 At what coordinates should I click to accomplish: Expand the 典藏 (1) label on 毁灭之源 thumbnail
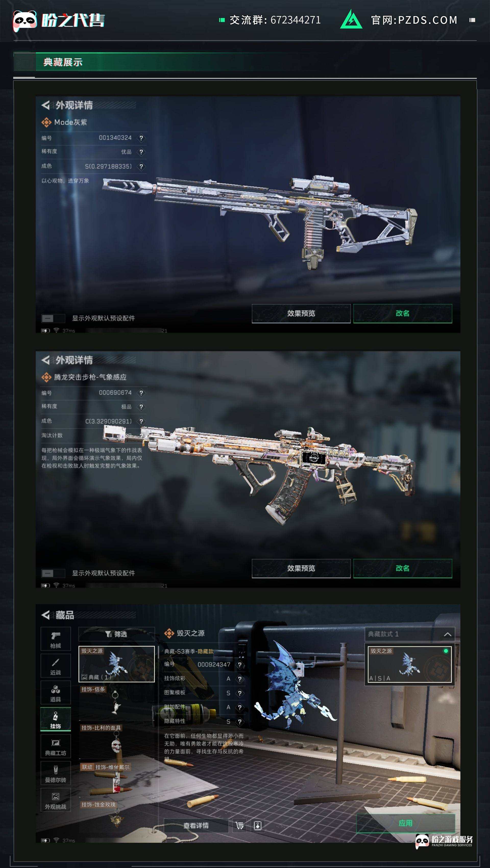(96, 677)
